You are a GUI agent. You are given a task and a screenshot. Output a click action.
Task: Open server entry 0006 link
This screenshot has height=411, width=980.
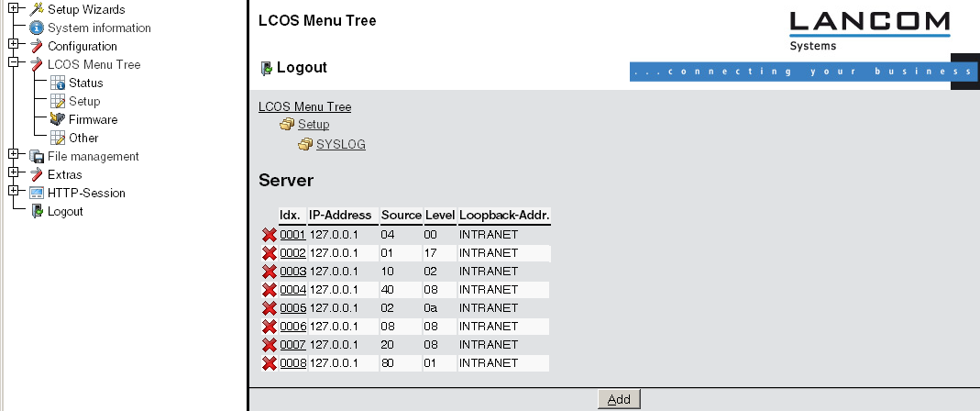[292, 327]
